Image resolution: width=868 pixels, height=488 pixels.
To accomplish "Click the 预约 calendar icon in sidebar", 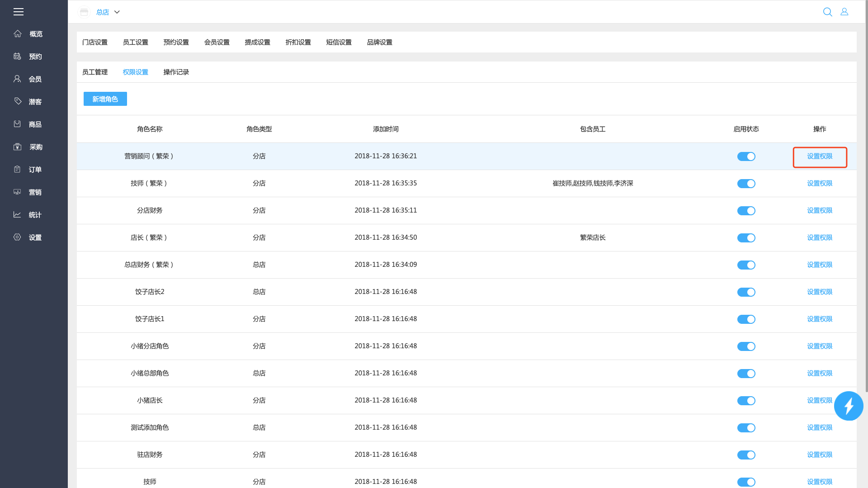I will 18,56.
